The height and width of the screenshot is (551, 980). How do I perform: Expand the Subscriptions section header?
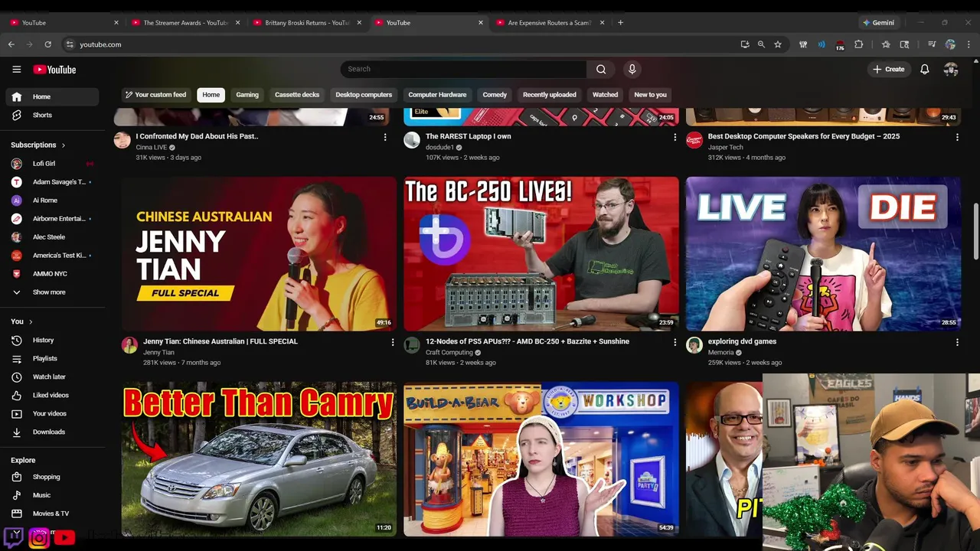click(38, 145)
